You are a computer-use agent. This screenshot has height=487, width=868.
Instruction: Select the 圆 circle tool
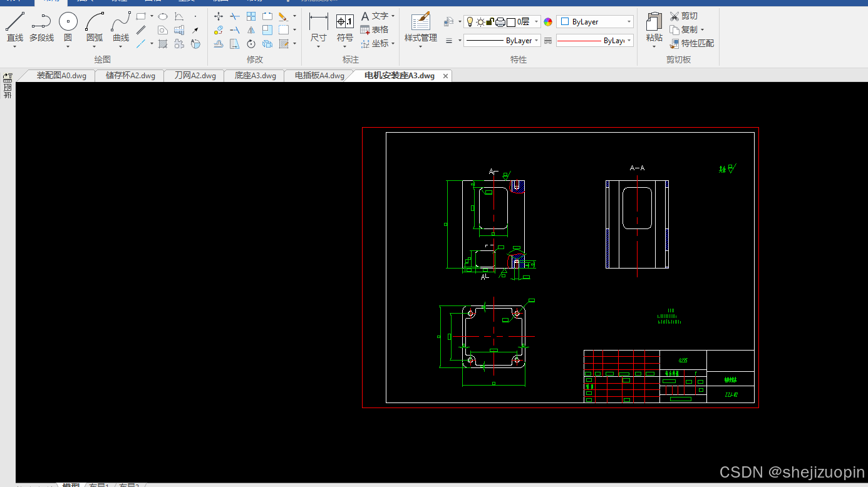[x=68, y=28]
